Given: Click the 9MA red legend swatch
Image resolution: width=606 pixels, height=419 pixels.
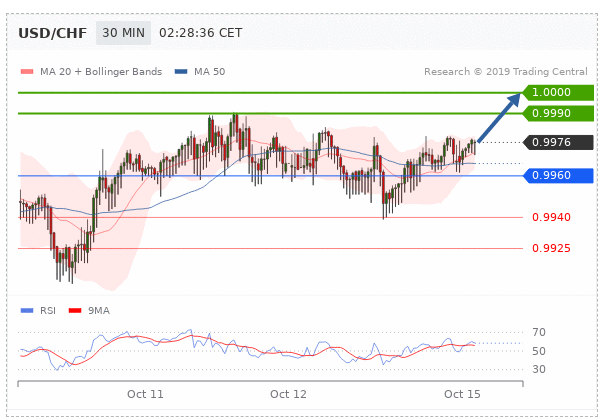Looking at the screenshot, I should coord(75,310).
